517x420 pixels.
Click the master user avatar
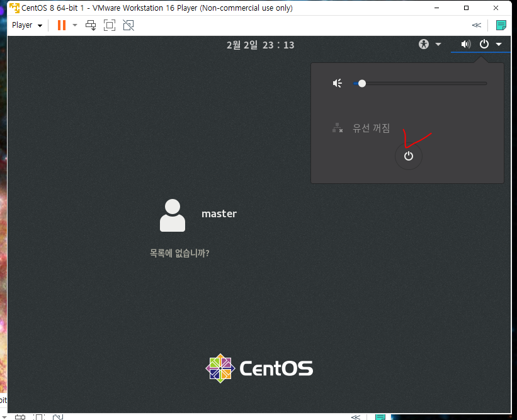[x=173, y=215]
